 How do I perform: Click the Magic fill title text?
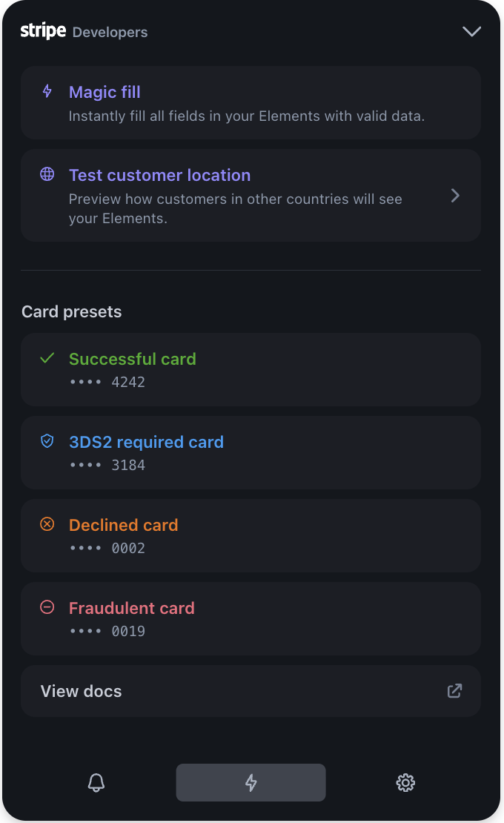click(x=105, y=92)
